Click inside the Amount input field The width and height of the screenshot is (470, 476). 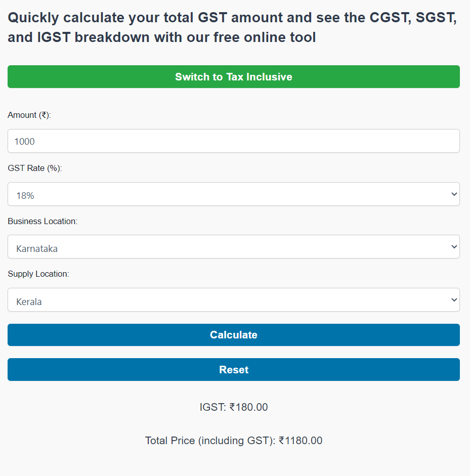click(233, 141)
